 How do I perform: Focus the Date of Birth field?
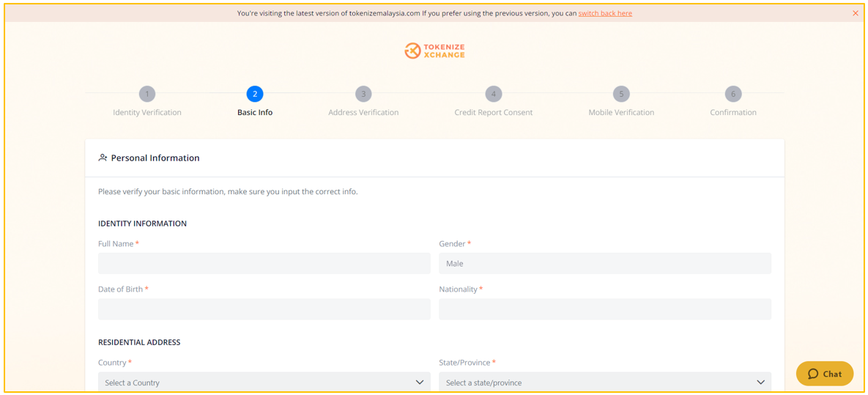pyautogui.click(x=264, y=309)
